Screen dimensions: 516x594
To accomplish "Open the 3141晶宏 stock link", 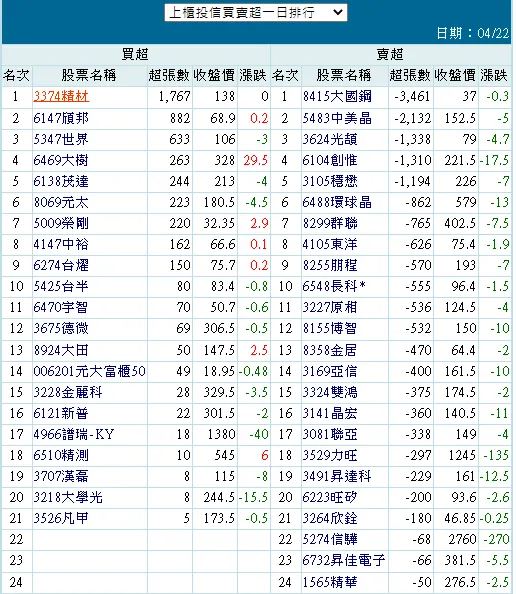I will pyautogui.click(x=330, y=413).
